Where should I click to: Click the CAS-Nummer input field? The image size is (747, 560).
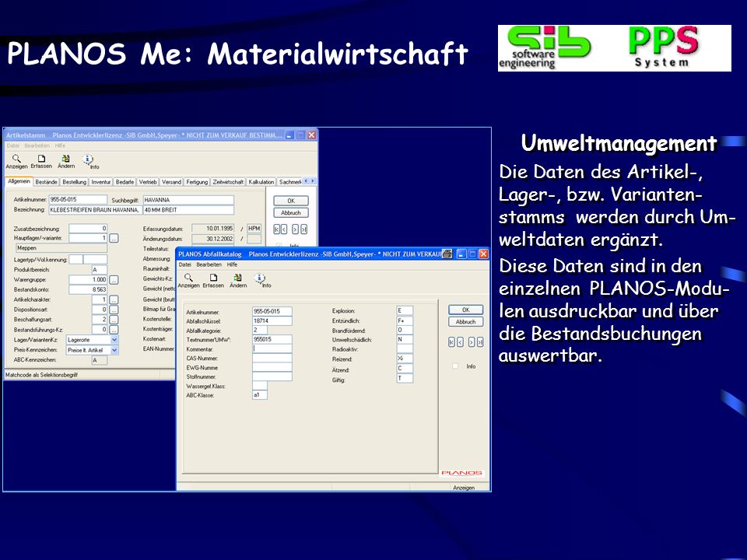(272, 358)
